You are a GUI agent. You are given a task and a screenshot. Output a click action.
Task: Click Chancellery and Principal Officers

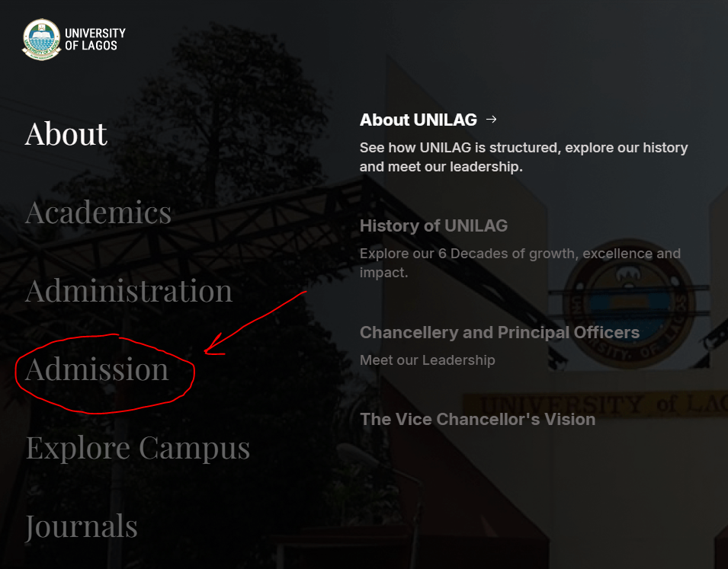(x=499, y=333)
